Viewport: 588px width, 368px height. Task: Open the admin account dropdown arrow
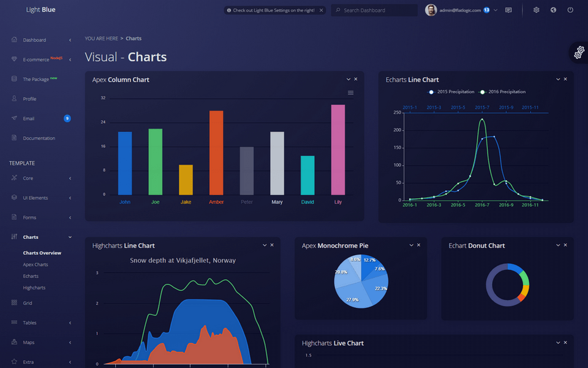[x=496, y=10]
